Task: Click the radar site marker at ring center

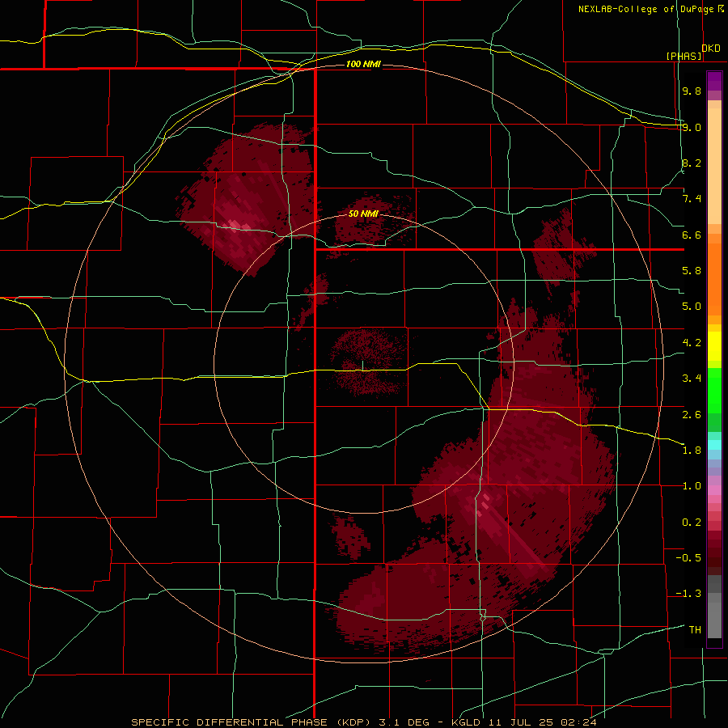Action: tap(362, 366)
